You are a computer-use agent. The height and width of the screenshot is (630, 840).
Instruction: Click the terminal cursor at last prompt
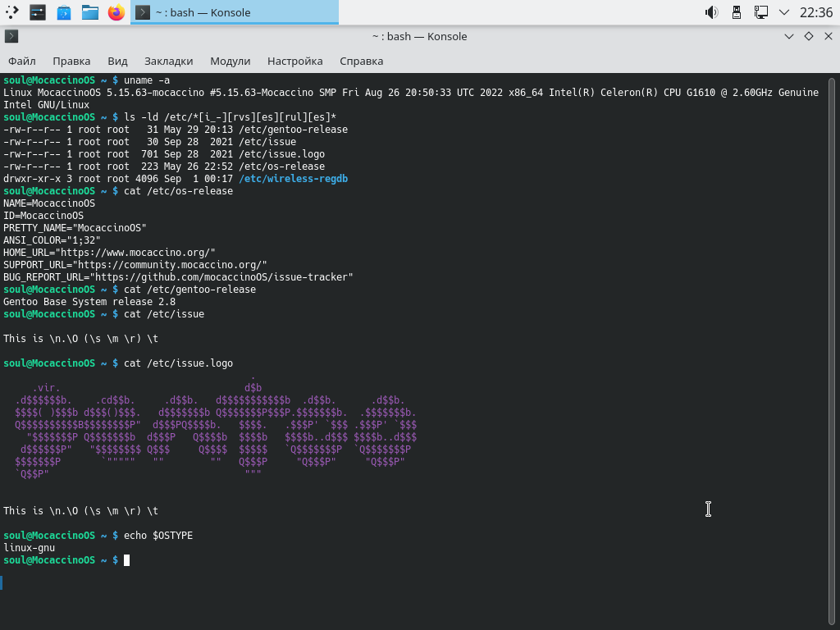pos(126,560)
